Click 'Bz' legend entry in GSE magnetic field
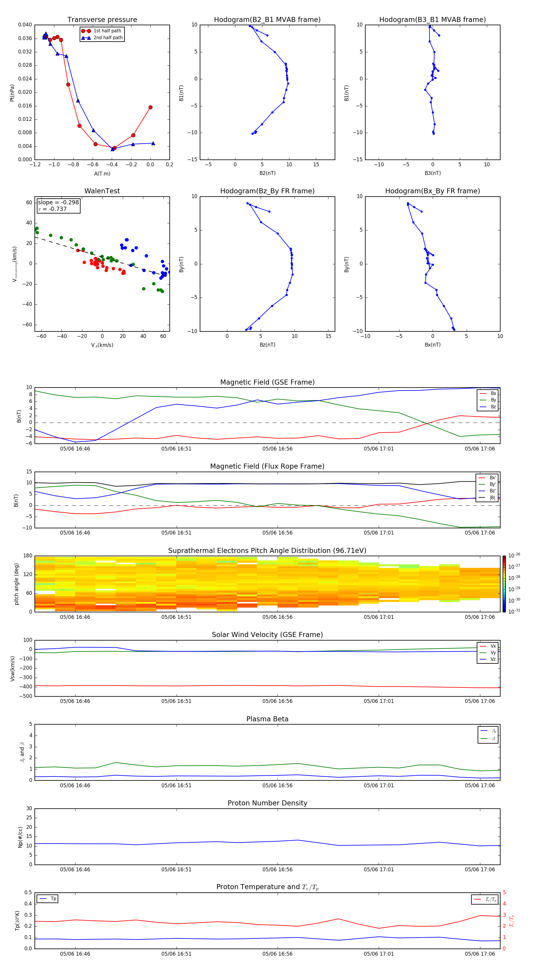Screen dimensions: 535x980 pyautogui.click(x=488, y=407)
